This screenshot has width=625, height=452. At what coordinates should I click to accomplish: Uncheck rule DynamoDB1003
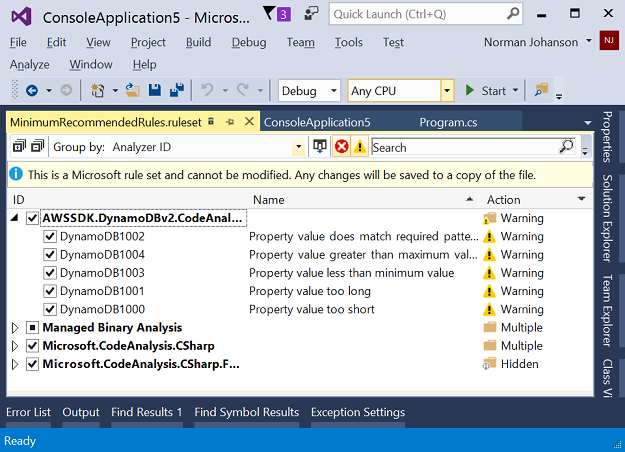(x=49, y=273)
